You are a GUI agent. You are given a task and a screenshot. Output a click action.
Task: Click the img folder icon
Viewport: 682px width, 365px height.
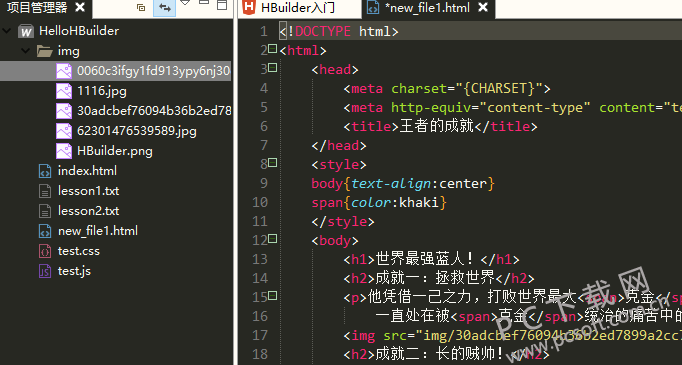[x=44, y=51]
